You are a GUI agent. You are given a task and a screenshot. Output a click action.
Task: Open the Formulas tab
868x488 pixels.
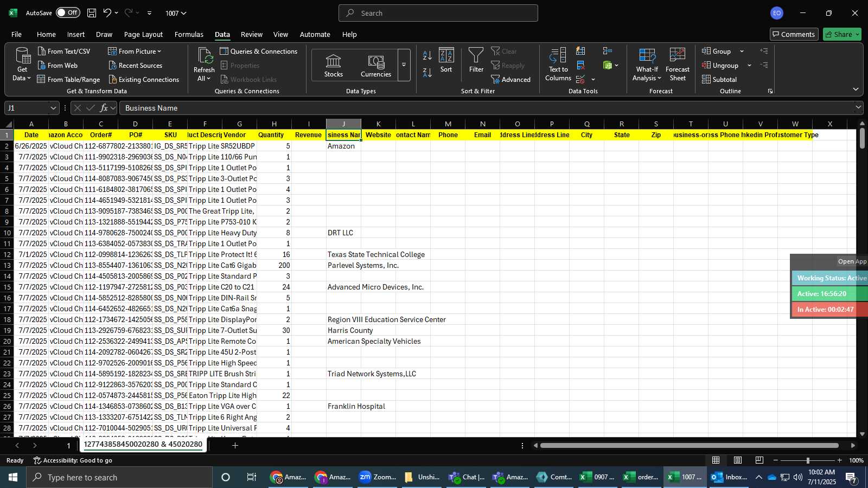tap(189, 34)
